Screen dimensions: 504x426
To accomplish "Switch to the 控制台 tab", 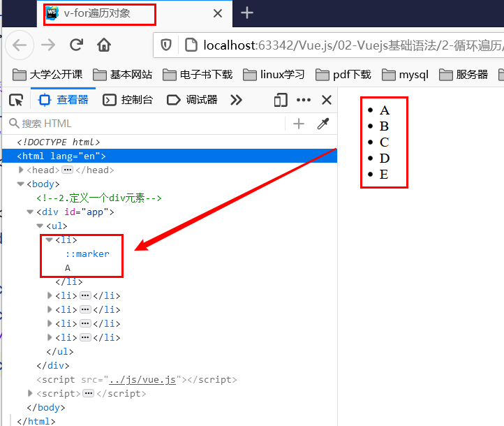I will [128, 100].
